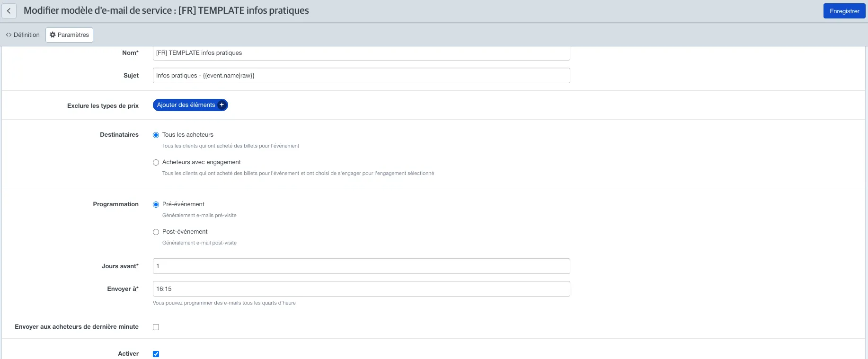
Task: Click the Destinataires label
Action: pos(119,135)
